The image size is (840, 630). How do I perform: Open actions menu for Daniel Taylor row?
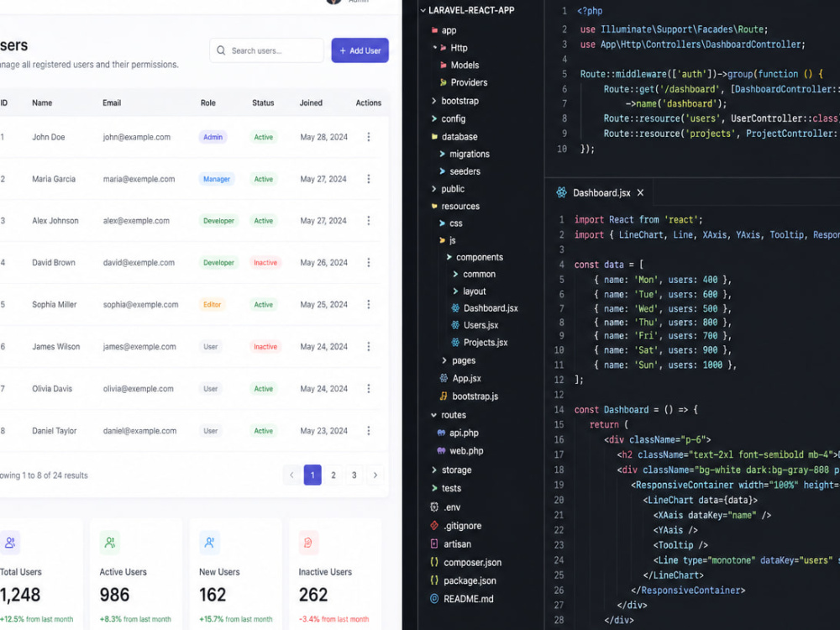[369, 431]
